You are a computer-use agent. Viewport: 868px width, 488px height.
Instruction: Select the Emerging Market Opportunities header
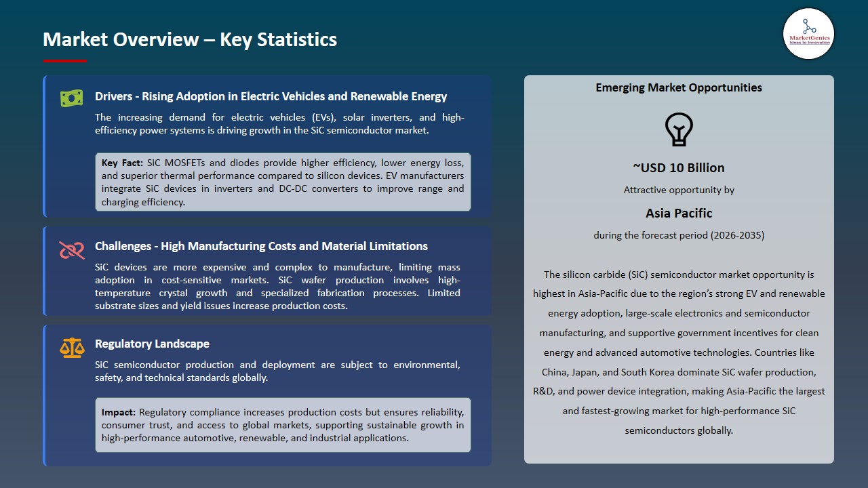(679, 87)
